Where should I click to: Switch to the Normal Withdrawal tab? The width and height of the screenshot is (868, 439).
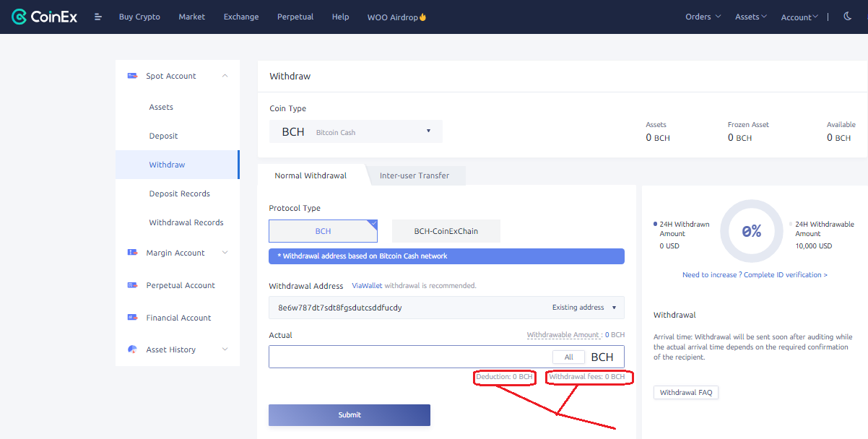(311, 175)
